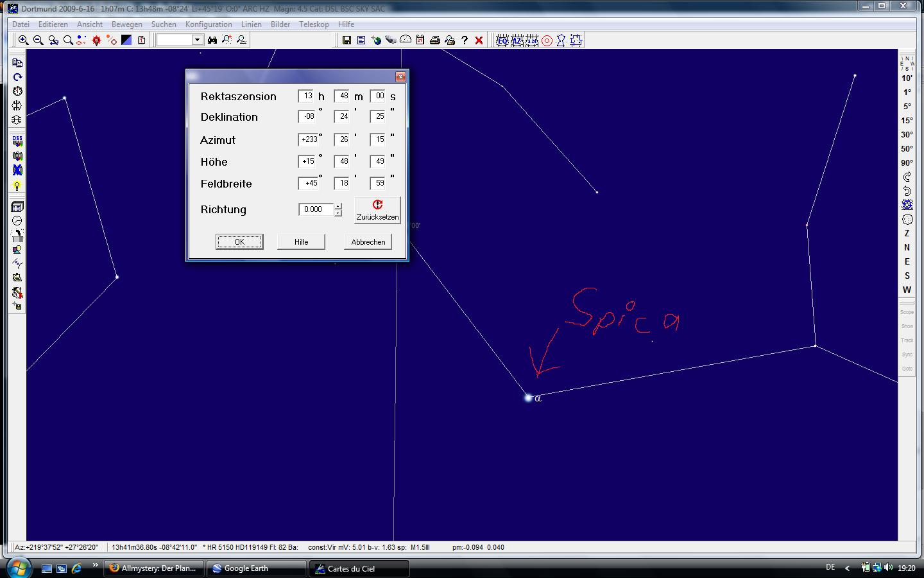Screen dimensions: 924x578
Task: Click the Hilfe button in dialog
Action: (x=301, y=241)
